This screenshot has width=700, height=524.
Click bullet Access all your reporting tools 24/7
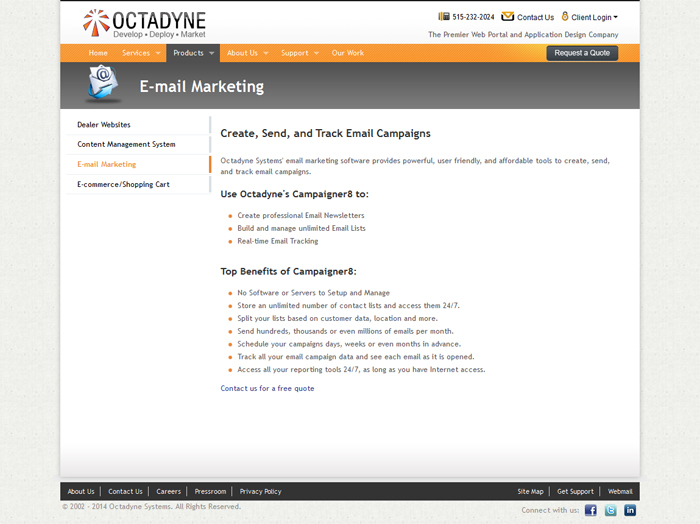pyautogui.click(x=361, y=370)
